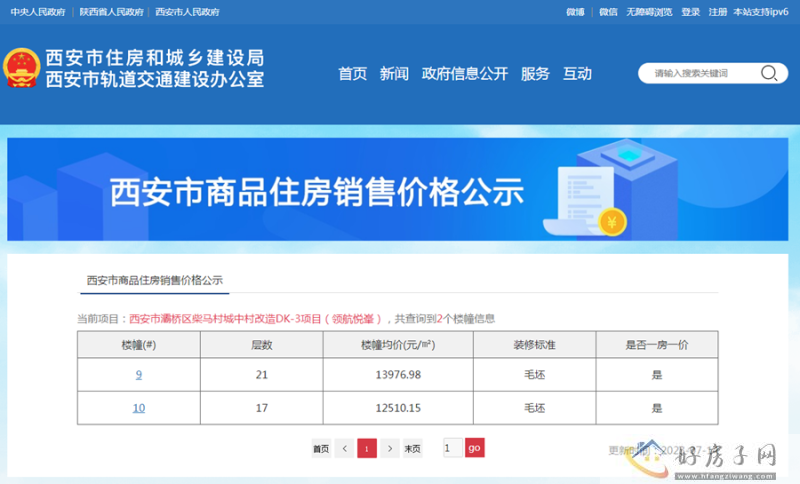Click the red go button
800x484 pixels.
474,448
